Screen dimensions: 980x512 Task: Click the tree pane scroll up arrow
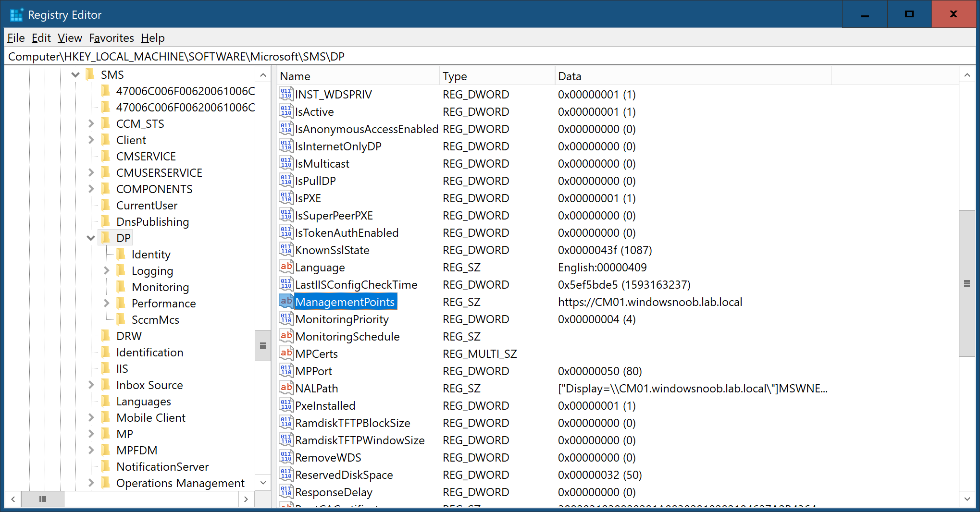(x=263, y=75)
